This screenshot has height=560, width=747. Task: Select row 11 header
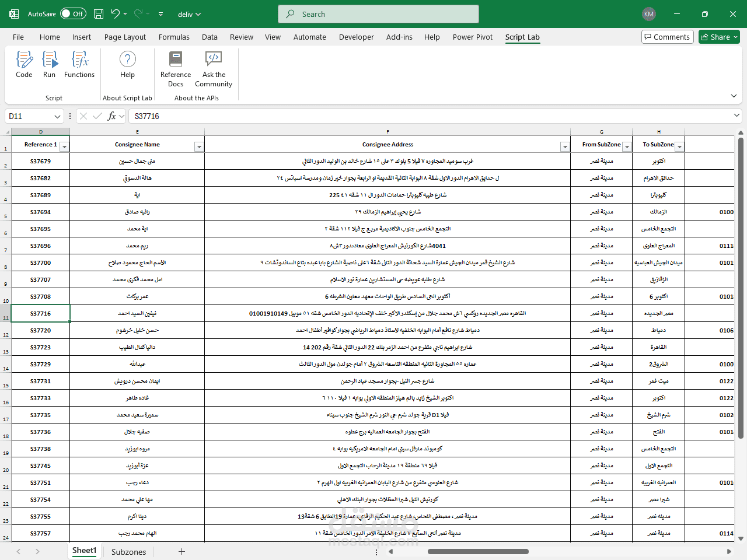[6, 313]
